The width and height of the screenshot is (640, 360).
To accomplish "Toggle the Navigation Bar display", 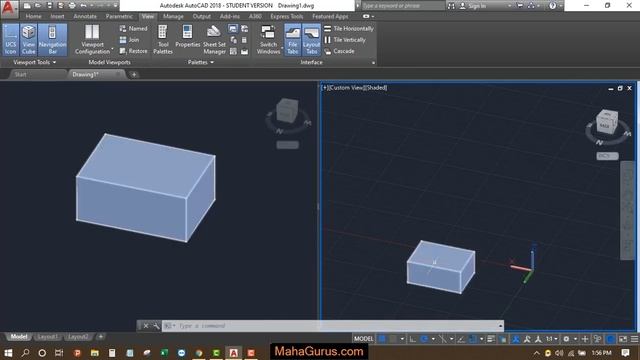I will [x=52, y=40].
